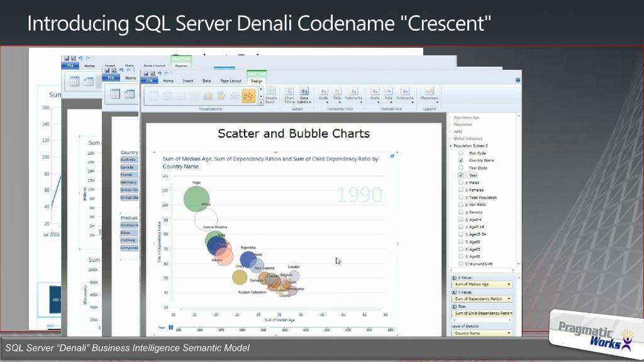The width and height of the screenshot is (644, 362).
Task: Expand the Global Indicators table
Action: pyautogui.click(x=450, y=139)
